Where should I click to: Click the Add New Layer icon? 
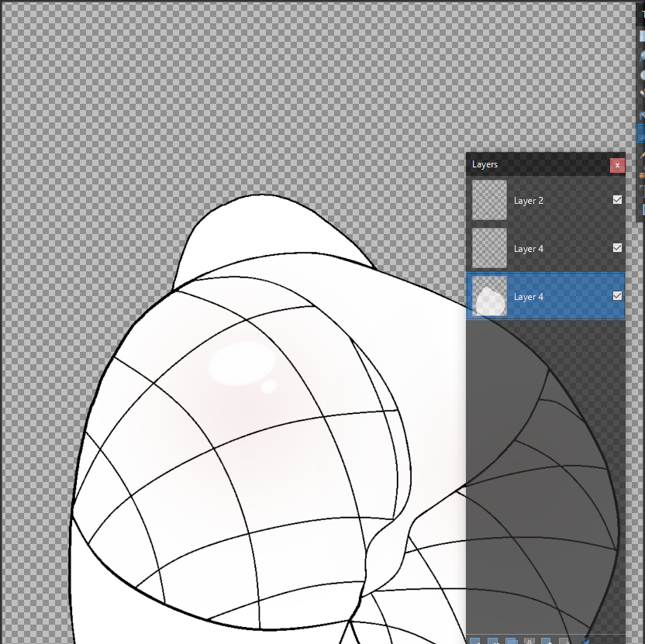[x=474, y=641]
